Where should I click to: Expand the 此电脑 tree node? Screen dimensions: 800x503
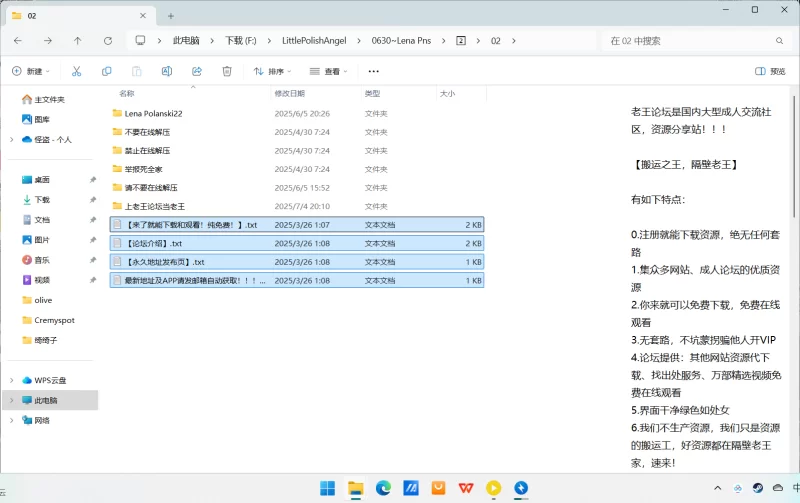[x=12, y=400]
